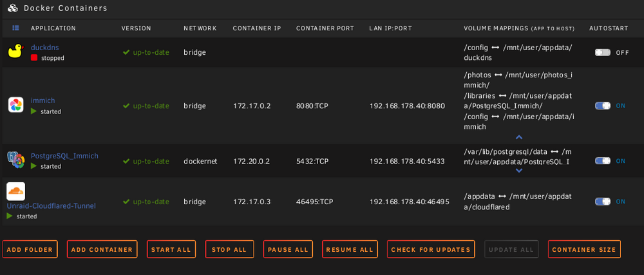Click the PostgreSQL_Immich elephant icon
This screenshot has height=275, width=644.
pyautogui.click(x=15, y=160)
